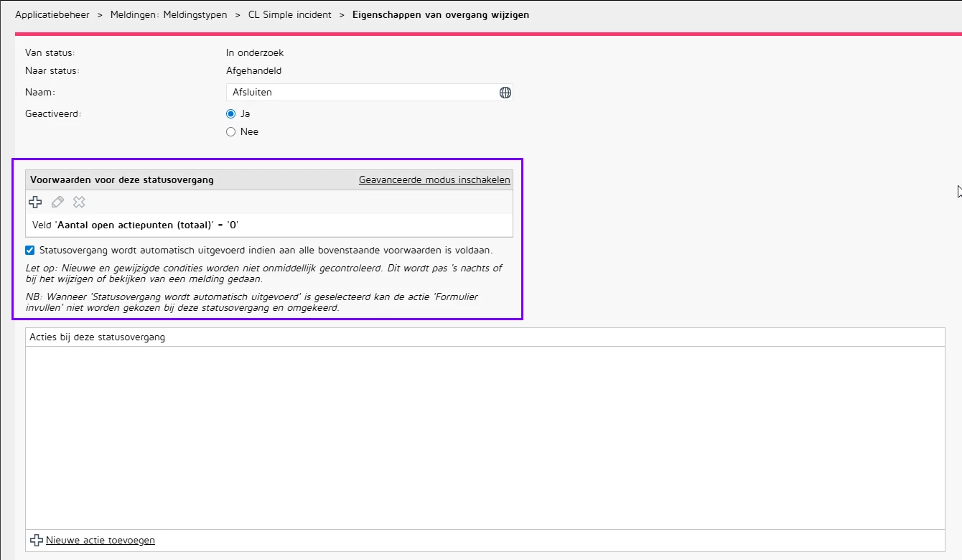
Task: Go to Meldingen: Meldingstypen breadcrumb
Action: [x=169, y=14]
